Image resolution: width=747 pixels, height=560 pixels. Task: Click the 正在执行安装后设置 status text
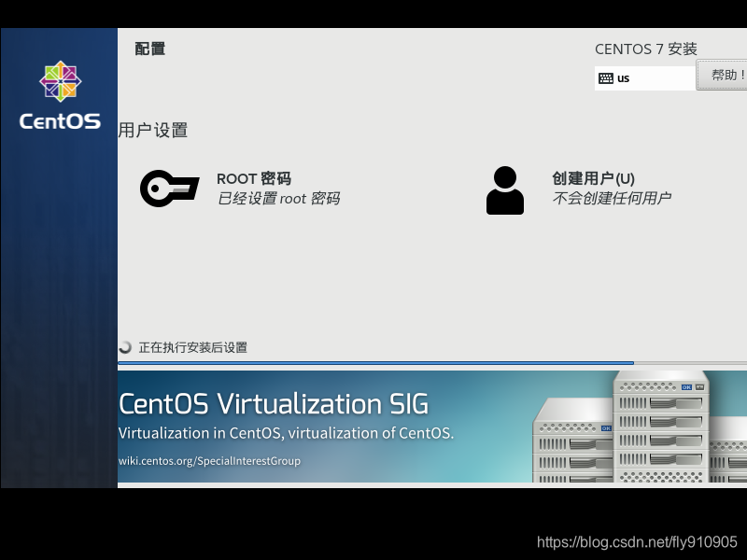pyautogui.click(x=193, y=347)
